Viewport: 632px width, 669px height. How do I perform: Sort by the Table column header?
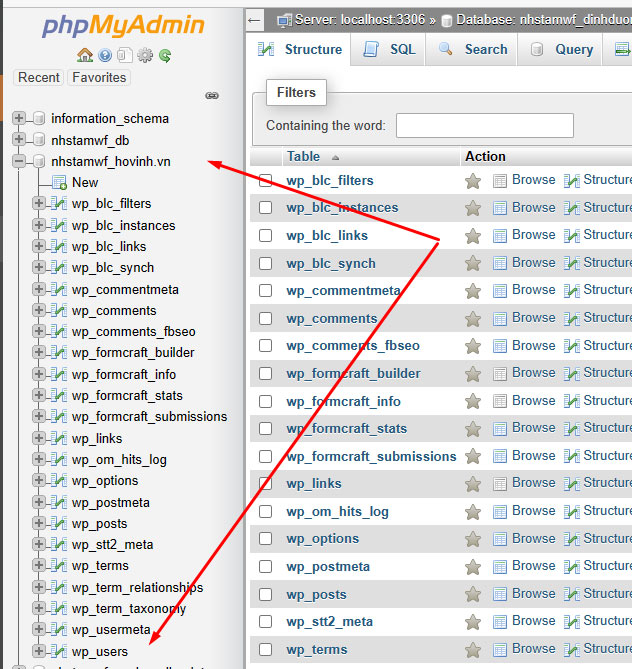pos(303,157)
